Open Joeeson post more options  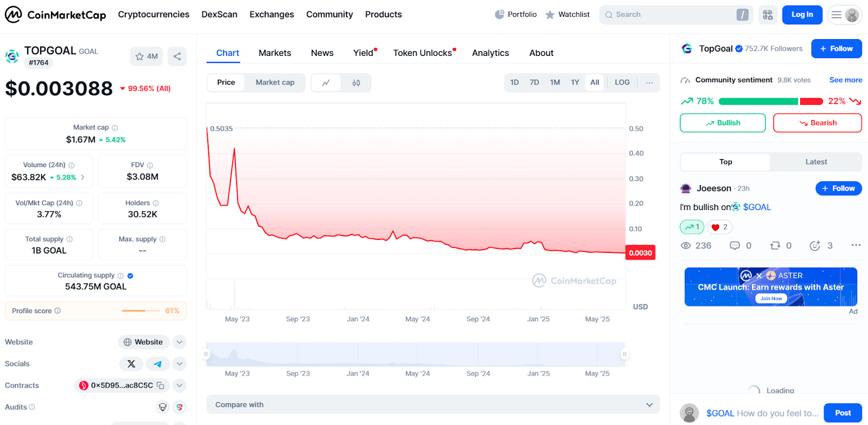856,245
